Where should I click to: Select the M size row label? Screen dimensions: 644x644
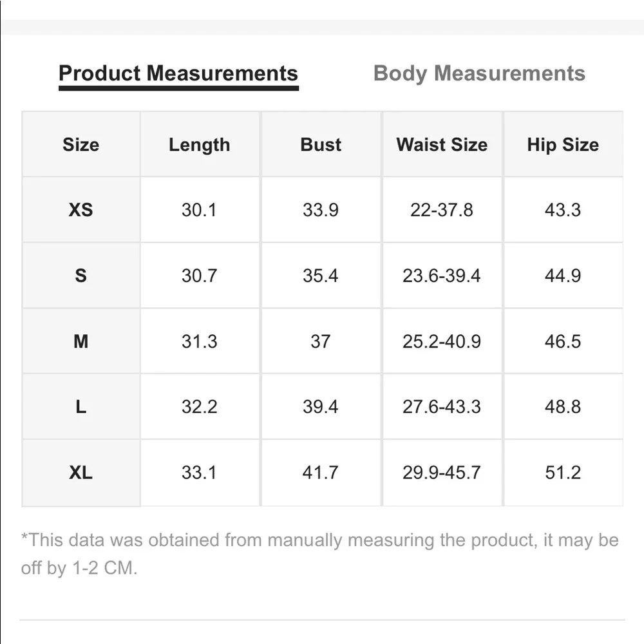[x=80, y=341]
